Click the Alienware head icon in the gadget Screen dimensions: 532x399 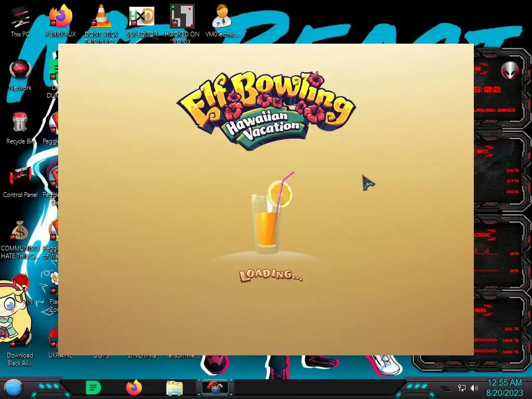[x=510, y=71]
